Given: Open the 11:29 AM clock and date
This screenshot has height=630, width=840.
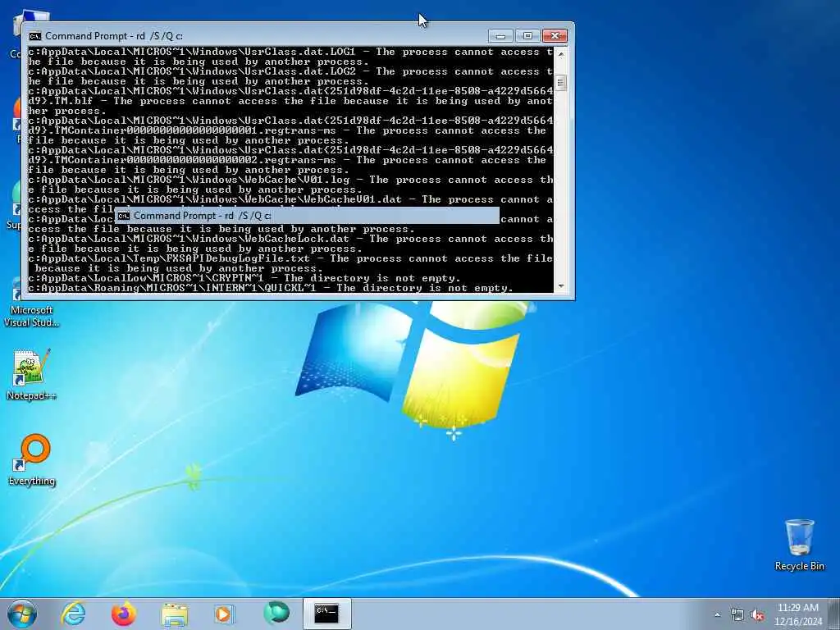Looking at the screenshot, I should [797, 614].
